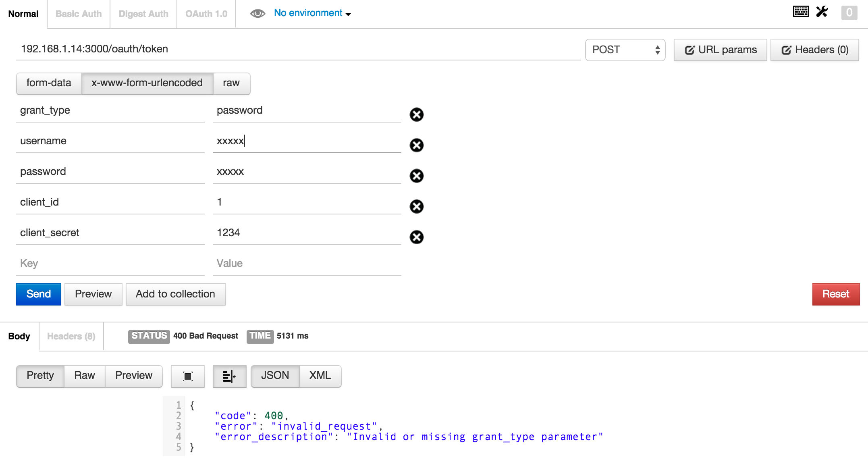Click the request URL input field
This screenshot has height=474, width=868.
coord(282,49)
